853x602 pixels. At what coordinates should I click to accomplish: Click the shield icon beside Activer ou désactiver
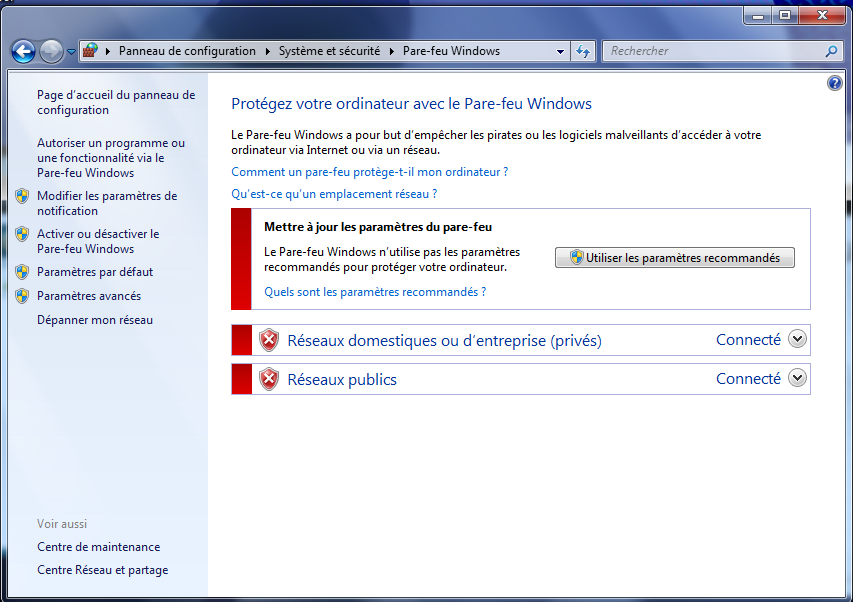coord(22,234)
